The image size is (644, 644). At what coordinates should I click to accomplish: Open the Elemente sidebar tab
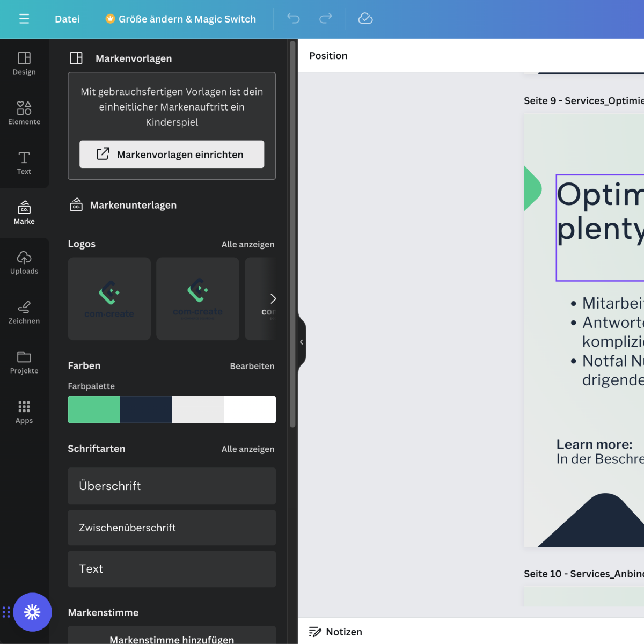coord(24,113)
